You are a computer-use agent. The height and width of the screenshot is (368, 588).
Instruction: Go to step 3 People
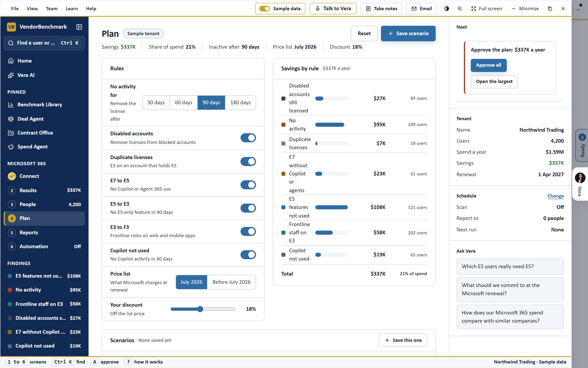coord(44,204)
